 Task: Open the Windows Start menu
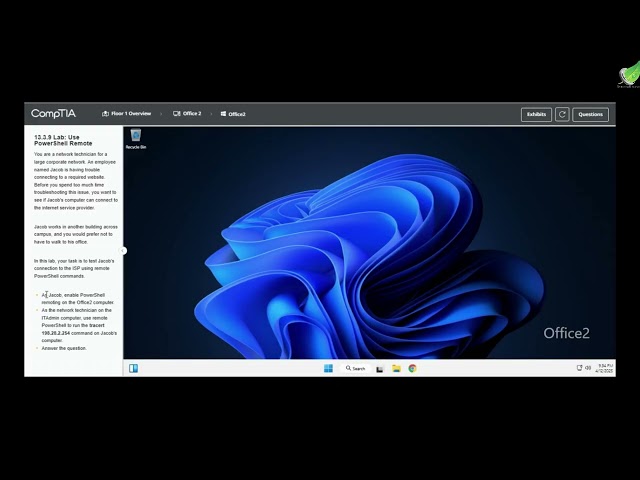[x=328, y=368]
